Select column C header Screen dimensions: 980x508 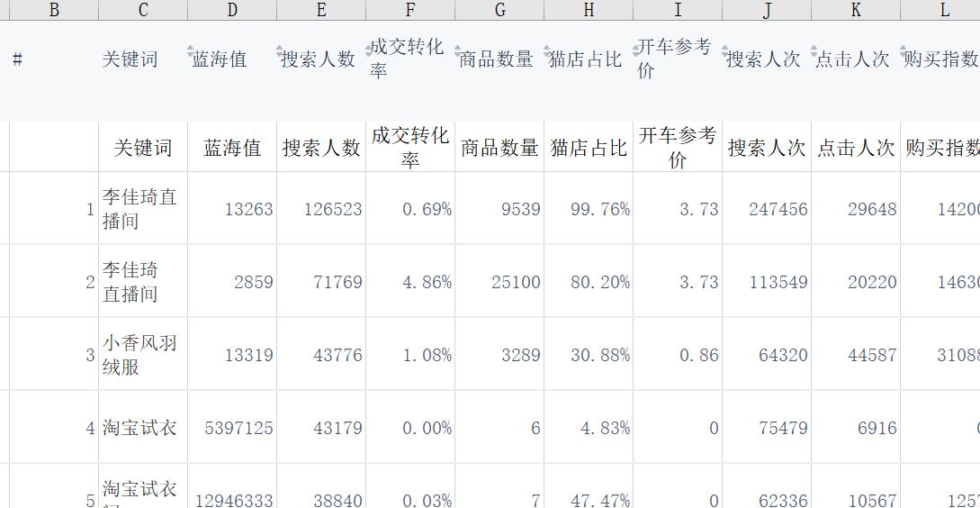[x=143, y=10]
